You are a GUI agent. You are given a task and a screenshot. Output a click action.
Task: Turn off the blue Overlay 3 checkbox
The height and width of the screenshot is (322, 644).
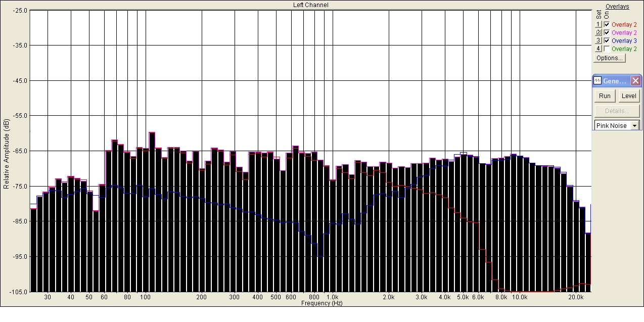(607, 40)
